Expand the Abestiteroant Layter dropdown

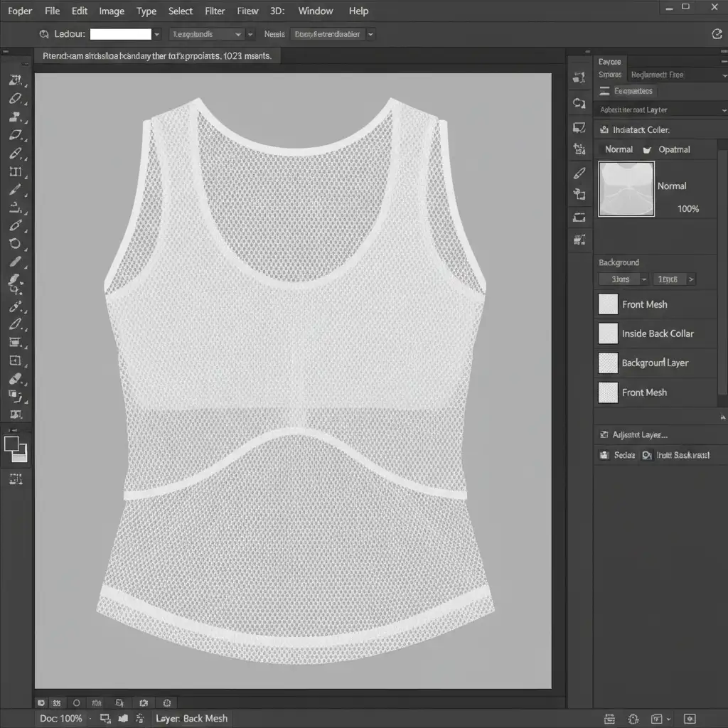(x=723, y=110)
